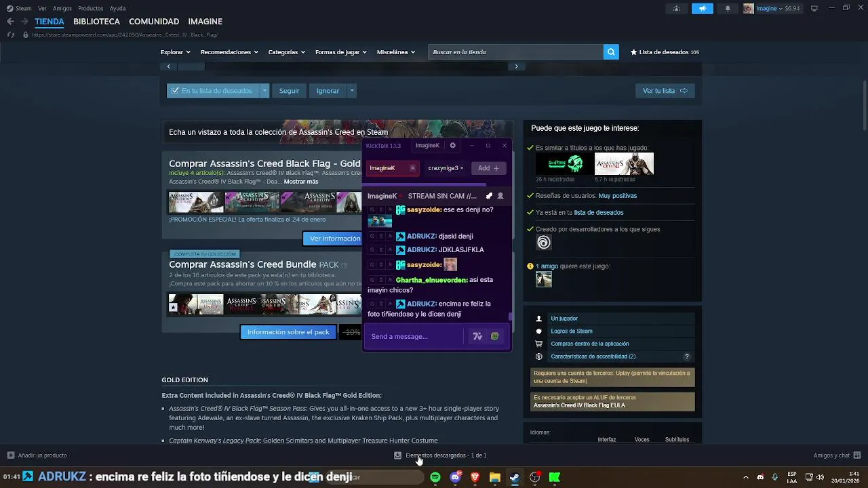
Task: Open the Ver menu
Action: point(43,8)
